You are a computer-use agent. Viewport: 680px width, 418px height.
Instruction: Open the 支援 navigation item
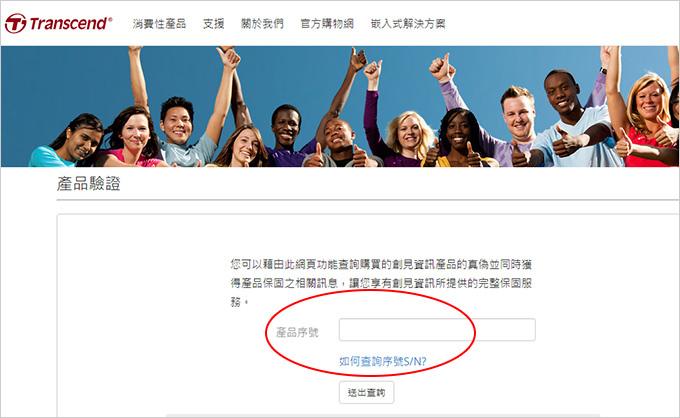pos(213,24)
